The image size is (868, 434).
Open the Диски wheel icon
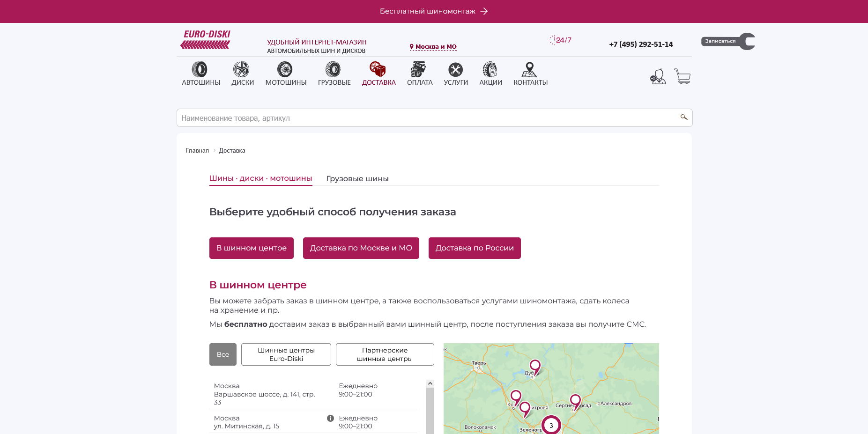click(241, 69)
